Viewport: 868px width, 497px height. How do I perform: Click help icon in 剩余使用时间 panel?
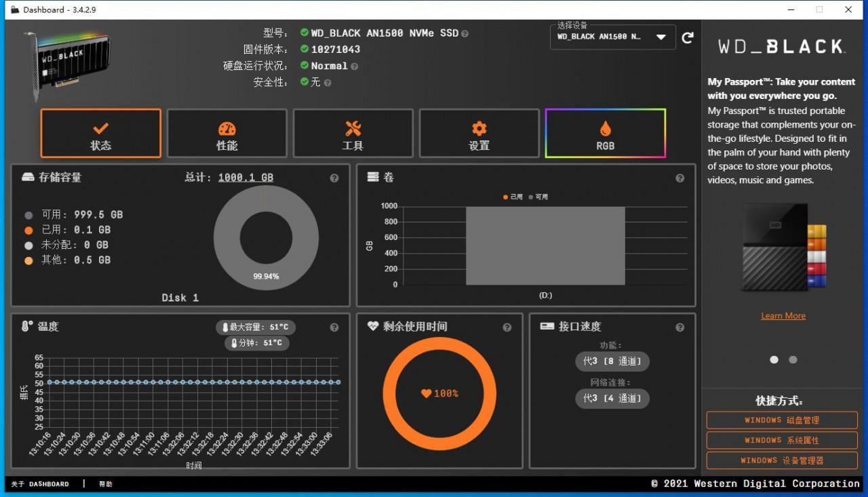tap(507, 327)
